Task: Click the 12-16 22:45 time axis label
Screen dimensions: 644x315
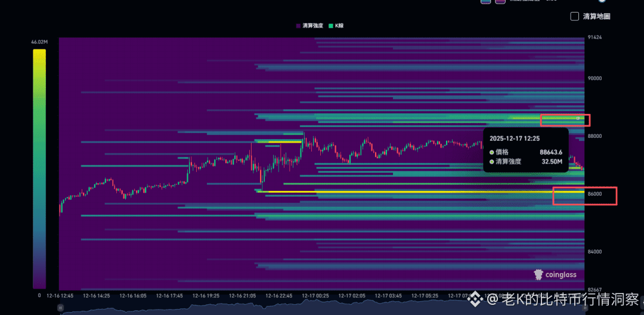Action: pos(279,295)
